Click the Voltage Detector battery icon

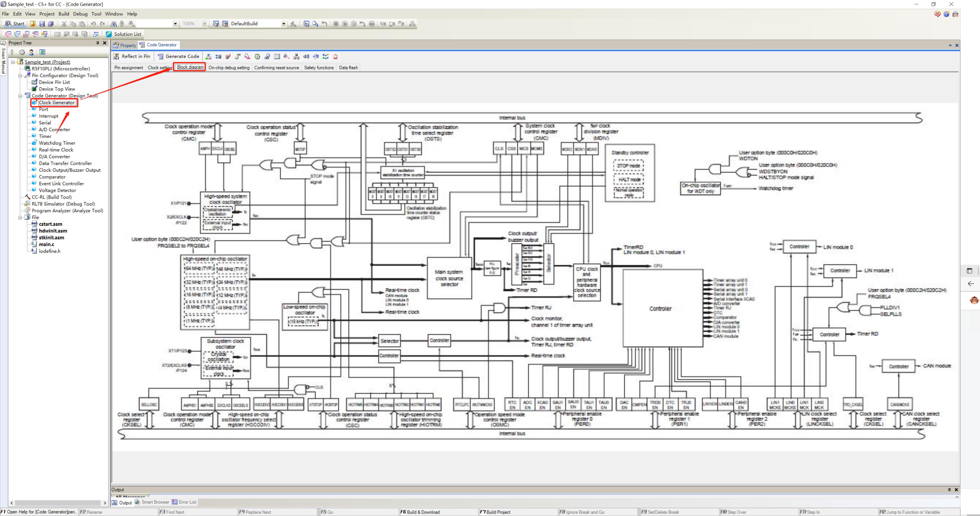tap(335, 56)
